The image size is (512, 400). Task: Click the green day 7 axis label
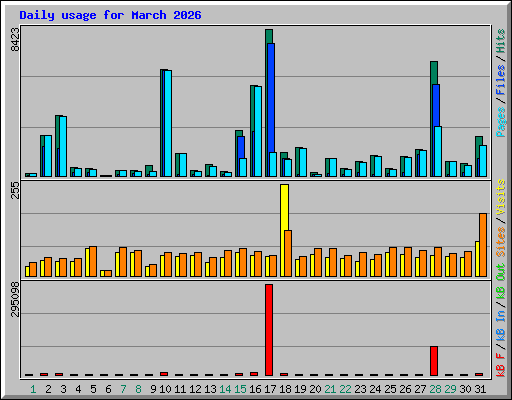click(123, 389)
